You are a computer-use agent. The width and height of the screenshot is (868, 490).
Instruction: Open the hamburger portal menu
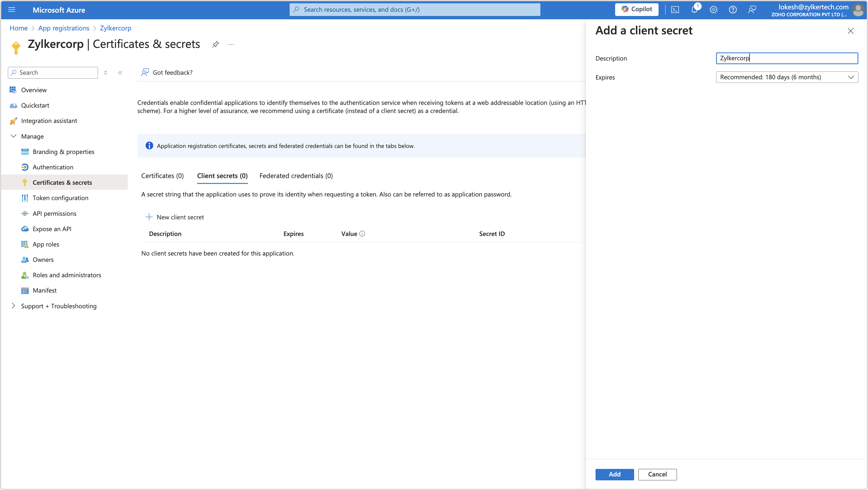(12, 10)
